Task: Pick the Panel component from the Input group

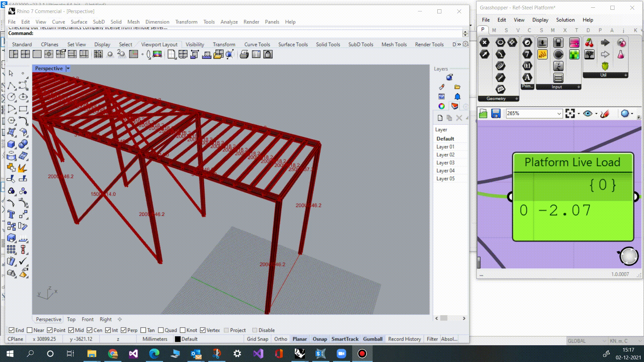Action: click(x=557, y=77)
